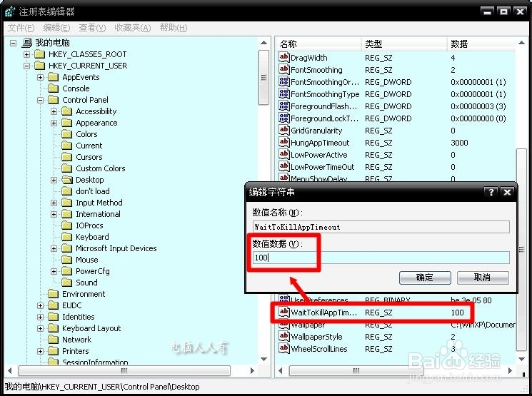Select the Current folder icon
This screenshot has width=532, height=396.
[x=67, y=146]
